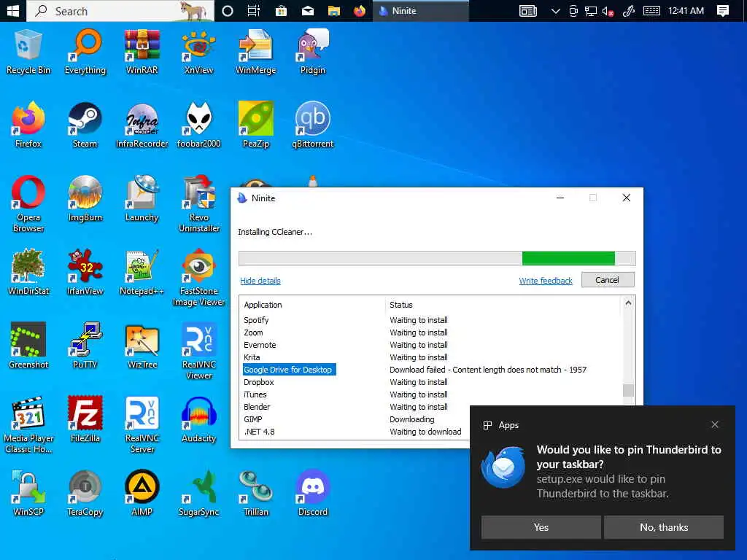Click the Ninite list scrollbar up arrow

(628, 303)
